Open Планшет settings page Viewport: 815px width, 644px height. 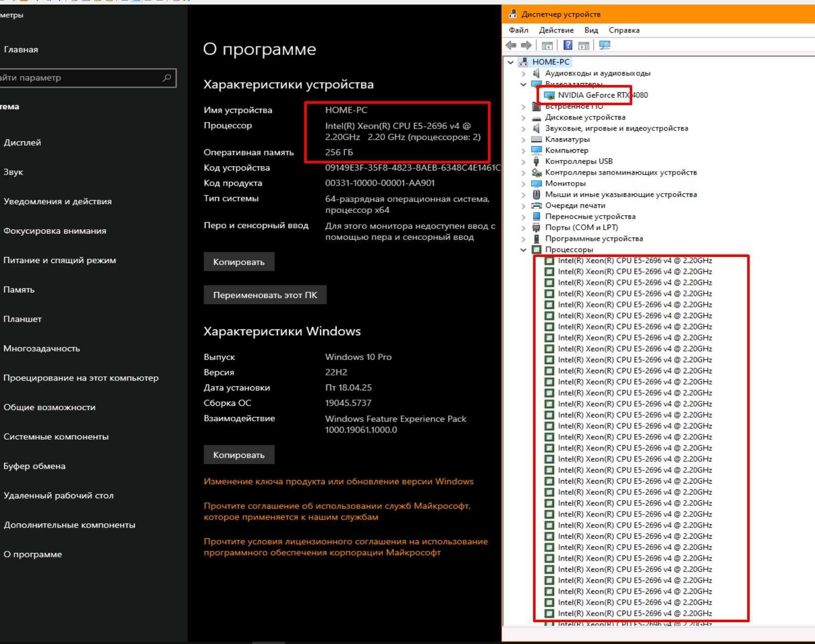click(x=22, y=319)
